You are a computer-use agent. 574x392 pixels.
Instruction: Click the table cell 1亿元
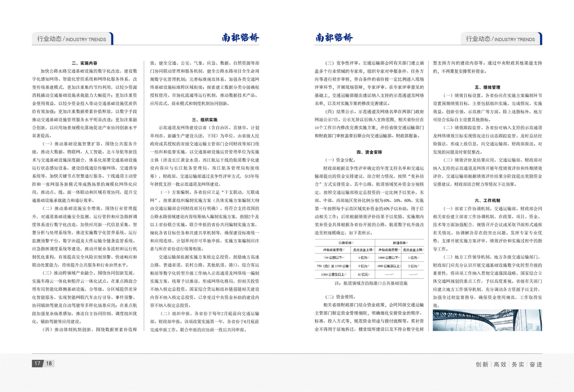coord(412,258)
